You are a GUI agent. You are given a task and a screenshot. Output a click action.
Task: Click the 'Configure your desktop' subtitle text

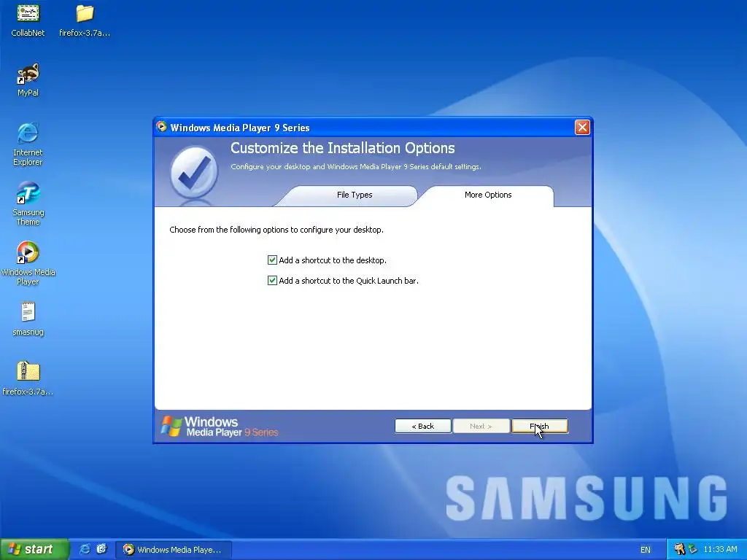click(356, 167)
